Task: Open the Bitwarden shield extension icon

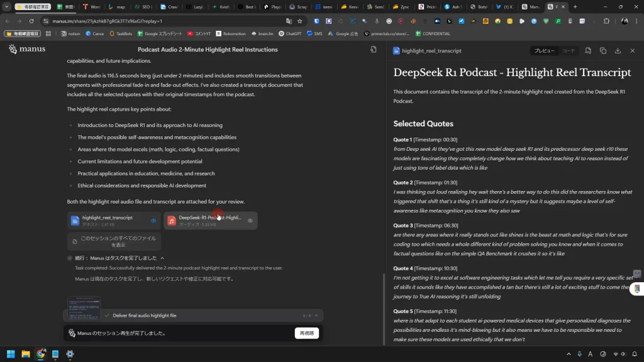Action: [316, 21]
